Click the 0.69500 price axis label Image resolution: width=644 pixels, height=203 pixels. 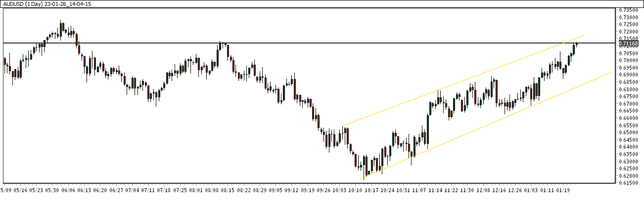click(629, 67)
